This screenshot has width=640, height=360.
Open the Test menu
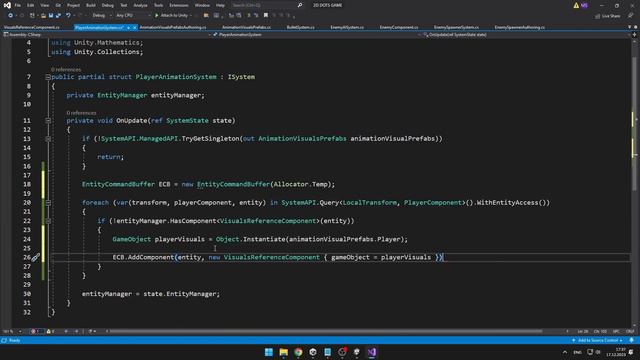[124, 5]
